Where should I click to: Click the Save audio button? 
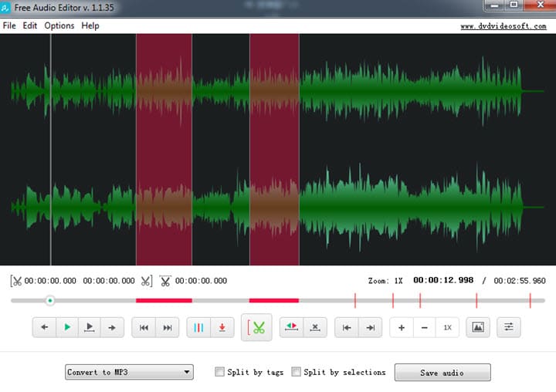click(x=442, y=373)
